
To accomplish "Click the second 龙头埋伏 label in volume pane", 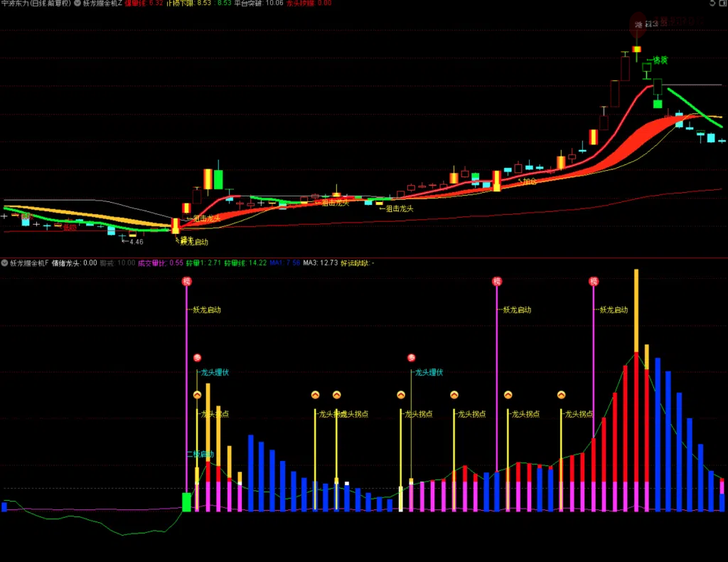I will 429,373.
